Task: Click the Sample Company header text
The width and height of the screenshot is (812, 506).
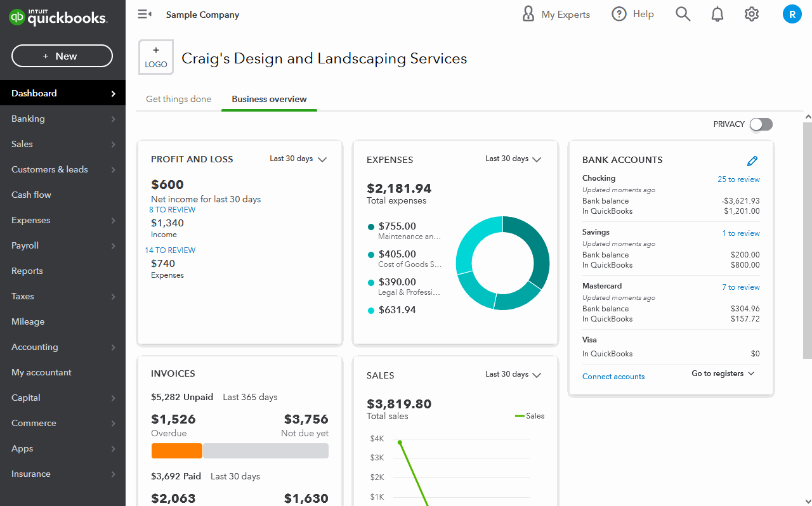Action: tap(202, 15)
